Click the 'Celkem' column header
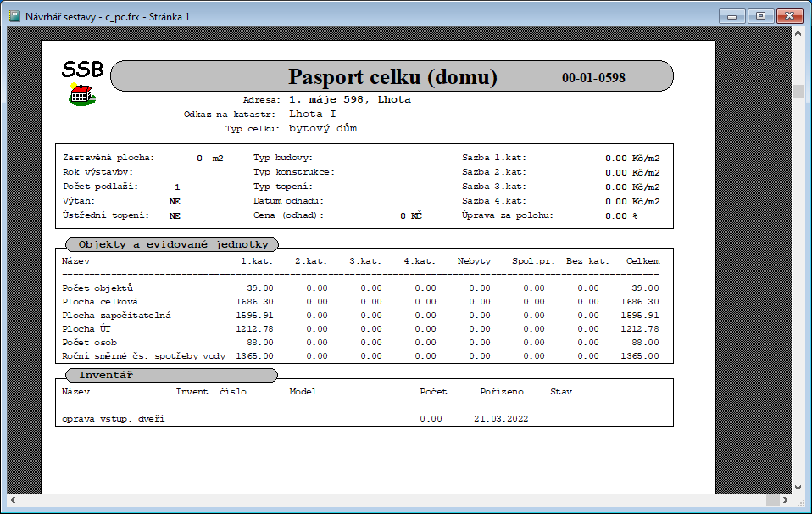This screenshot has height=514, width=812. click(642, 261)
